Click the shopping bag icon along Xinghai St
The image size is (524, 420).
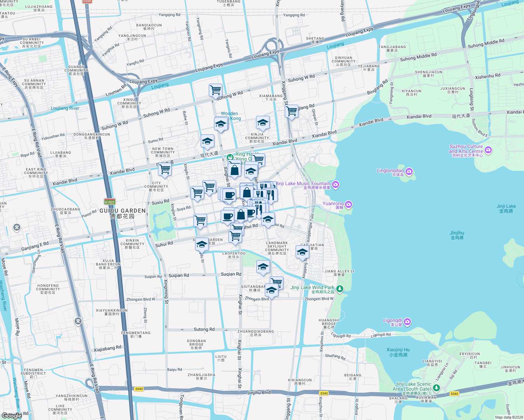[x=234, y=171]
